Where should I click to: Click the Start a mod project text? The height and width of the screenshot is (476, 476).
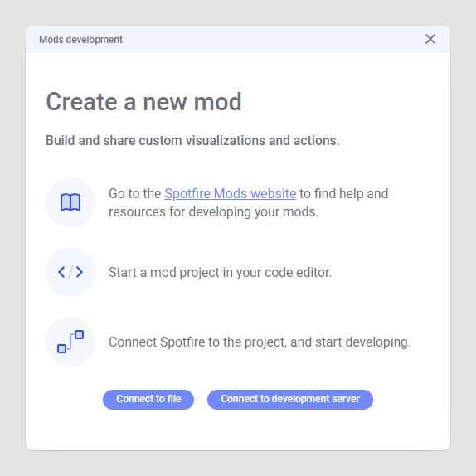tap(220, 272)
